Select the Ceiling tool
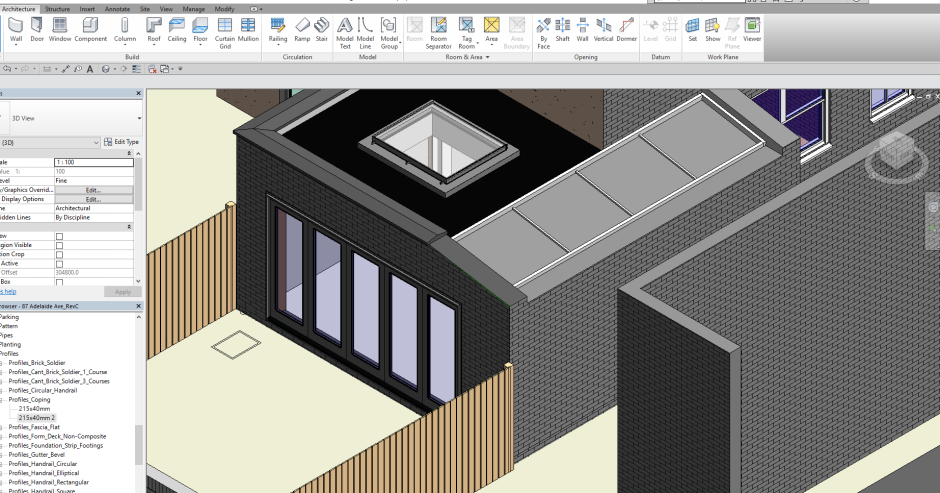The height and width of the screenshot is (493, 940). point(177,30)
